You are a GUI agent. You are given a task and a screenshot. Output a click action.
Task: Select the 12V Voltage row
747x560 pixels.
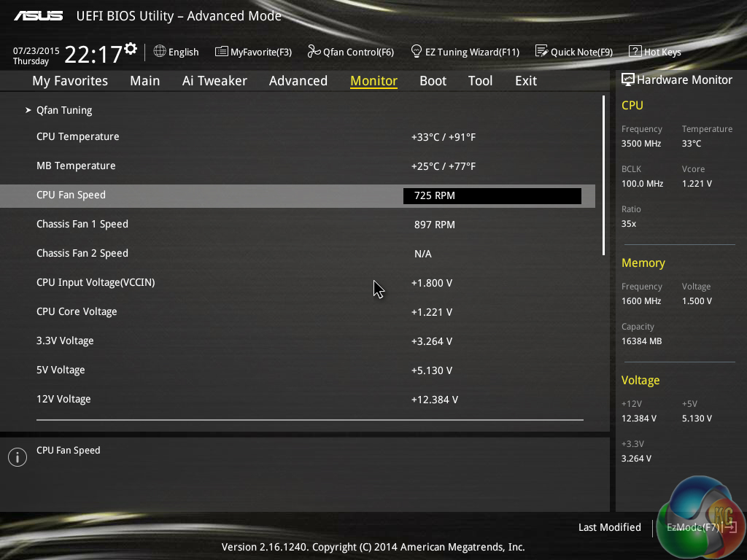[298, 399]
